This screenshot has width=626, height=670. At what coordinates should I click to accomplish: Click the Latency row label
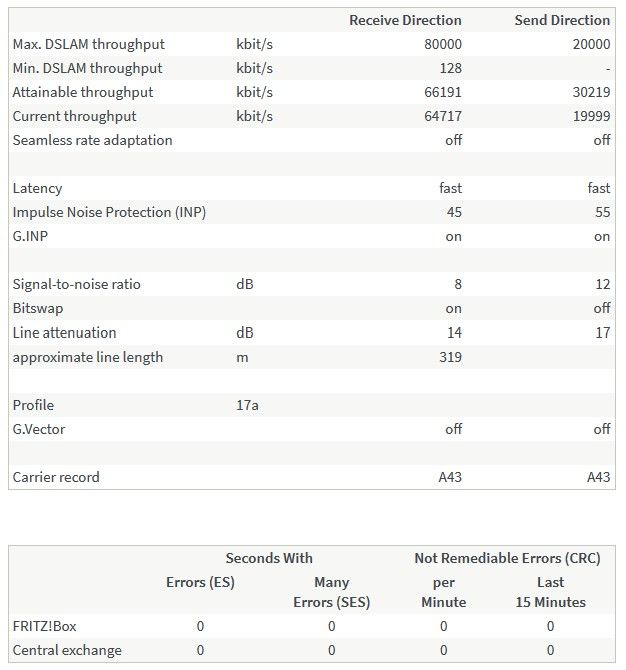point(37,188)
